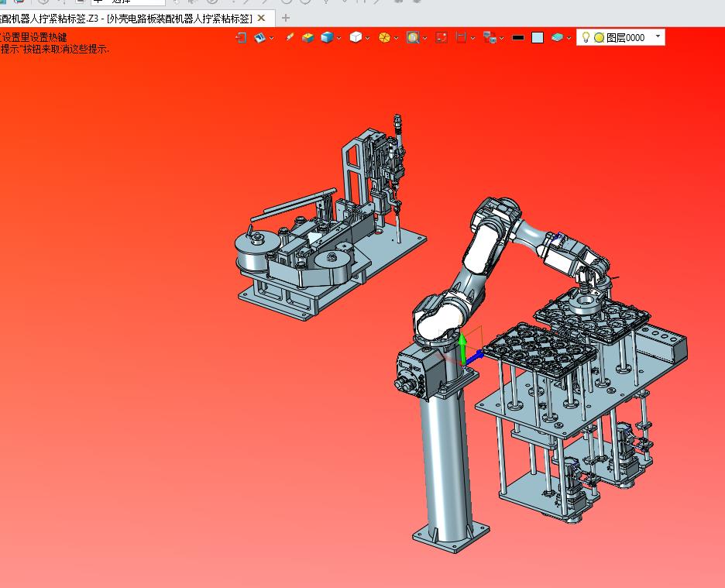Click the white cube view icon
This screenshot has height=588, width=725.
[356, 37]
